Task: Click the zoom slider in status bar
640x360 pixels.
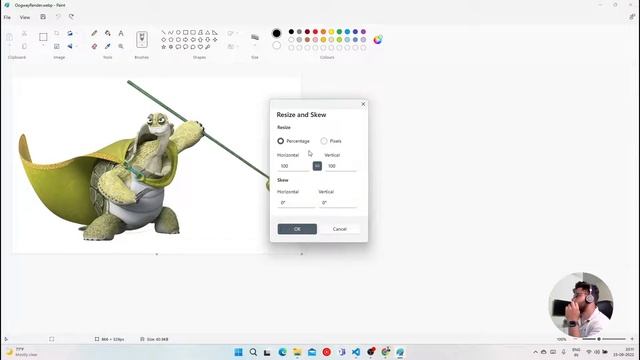Action: 604,339
